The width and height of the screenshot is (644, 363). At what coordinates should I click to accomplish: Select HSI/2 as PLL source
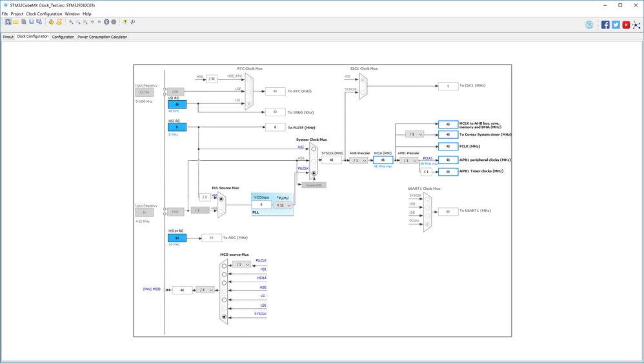pyautogui.click(x=221, y=199)
